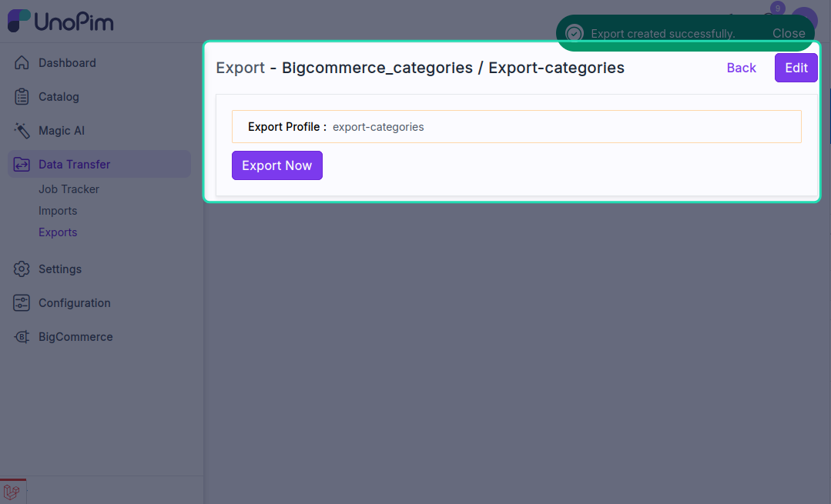Click the Magic AI wand icon

[x=22, y=130]
